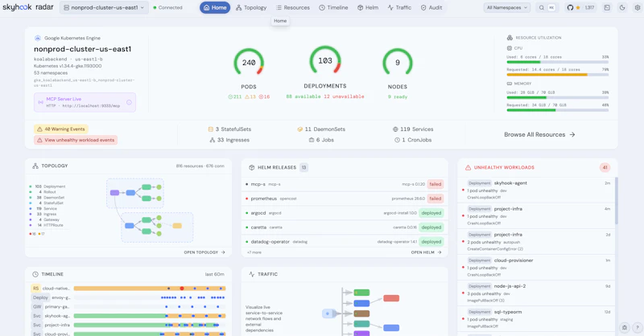Click View unhealthy workload events
Image resolution: width=644 pixels, height=336 pixels.
tap(76, 140)
